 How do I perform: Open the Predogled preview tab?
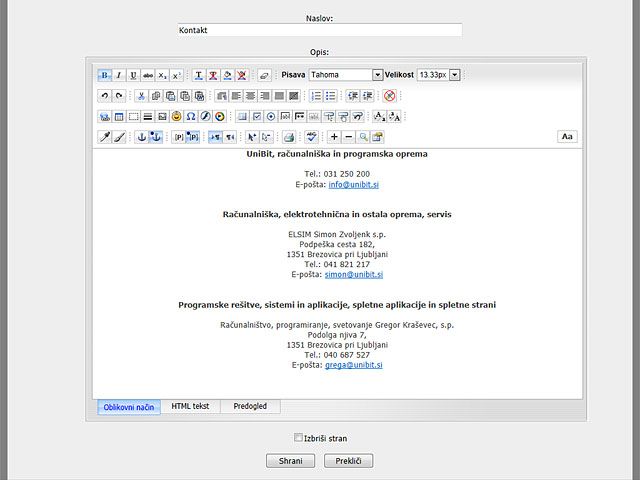click(250, 407)
